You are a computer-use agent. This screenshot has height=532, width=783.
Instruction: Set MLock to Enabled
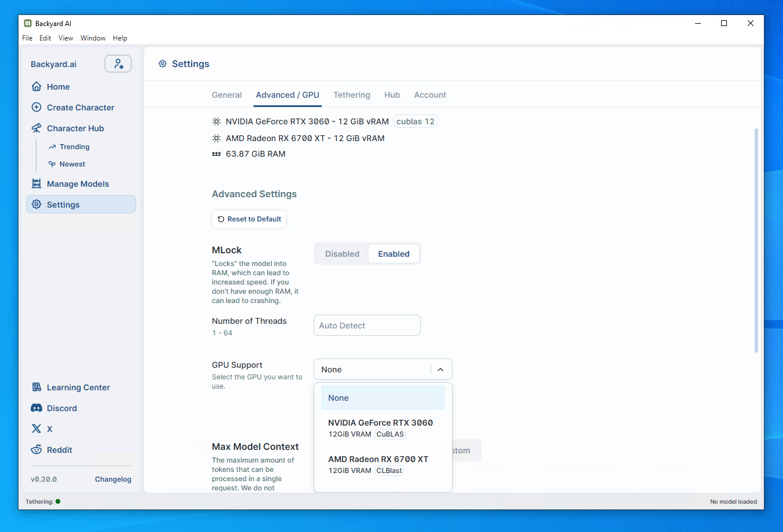394,254
